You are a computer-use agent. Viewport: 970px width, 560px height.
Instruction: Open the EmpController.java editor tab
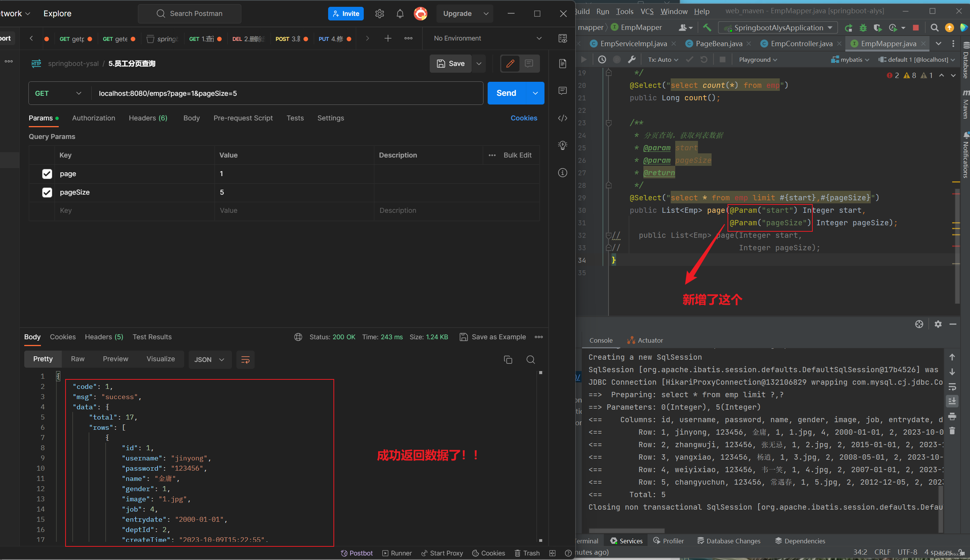(801, 44)
